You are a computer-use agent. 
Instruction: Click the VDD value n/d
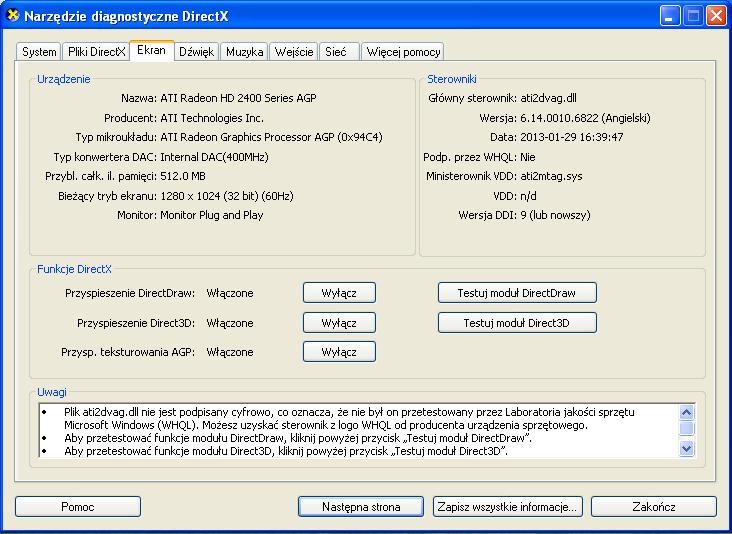click(528, 196)
